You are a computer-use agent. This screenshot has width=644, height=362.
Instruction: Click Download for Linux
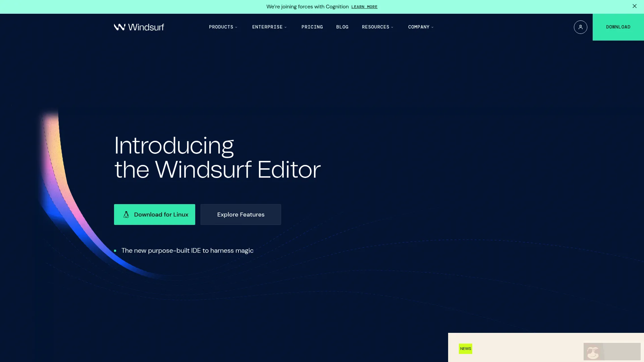point(155,215)
